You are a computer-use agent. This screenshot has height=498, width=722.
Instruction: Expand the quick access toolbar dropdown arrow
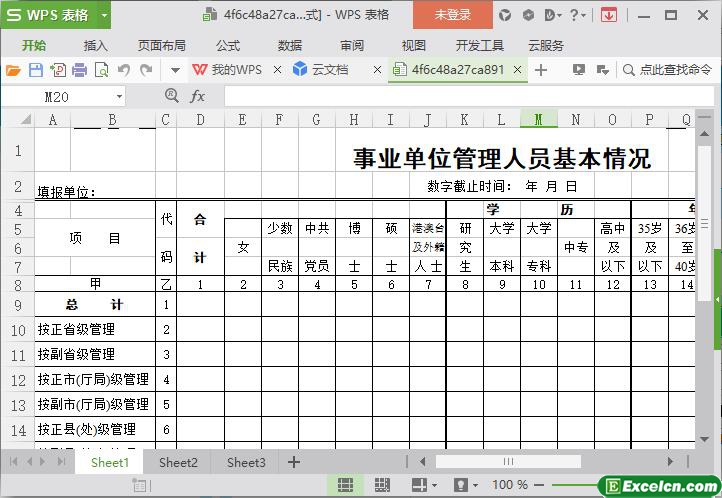(x=175, y=70)
